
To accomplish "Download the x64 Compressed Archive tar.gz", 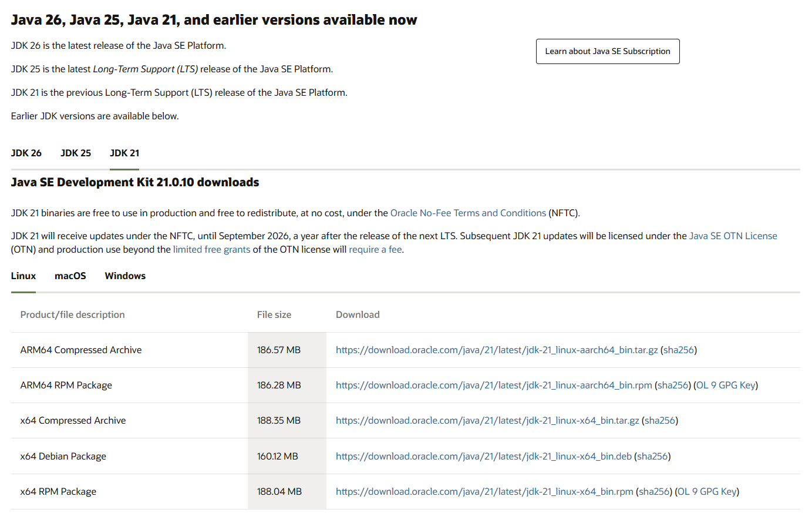I will 487,421.
